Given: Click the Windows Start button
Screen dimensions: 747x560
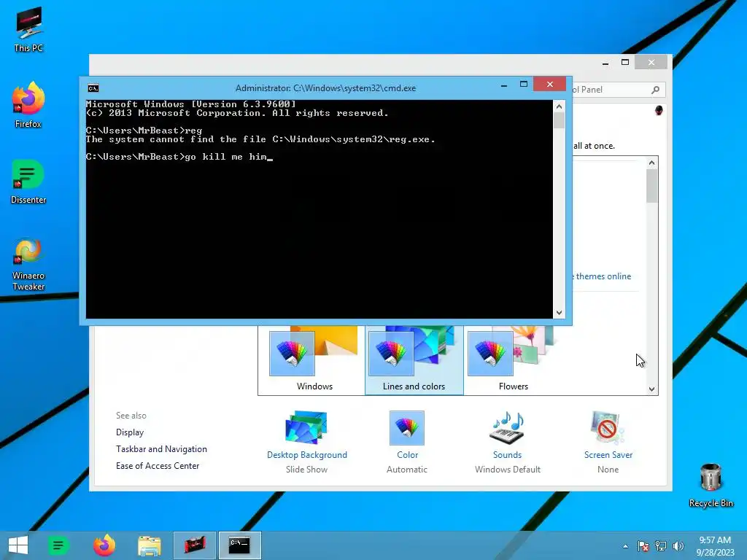Looking at the screenshot, I should (18, 545).
